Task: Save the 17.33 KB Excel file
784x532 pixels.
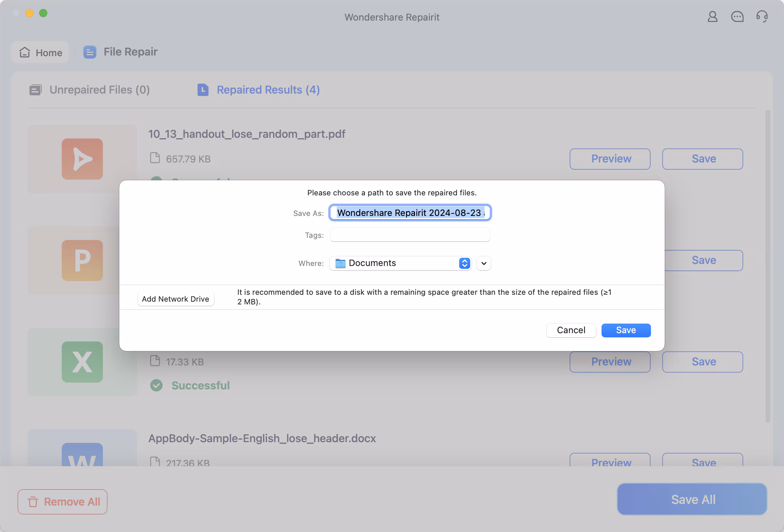Action: (x=703, y=362)
